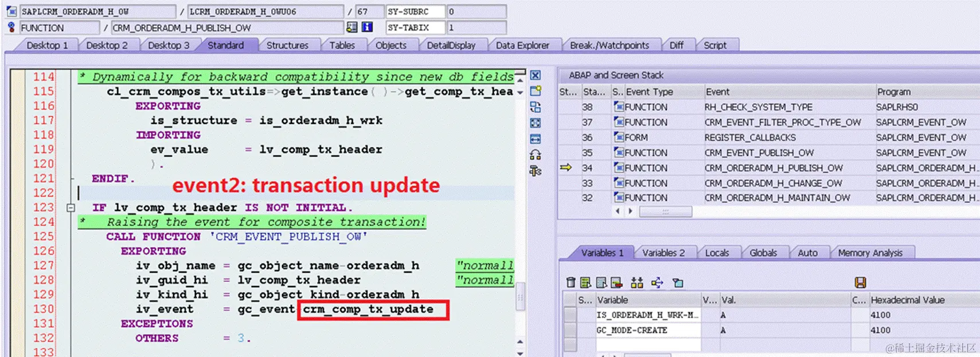980x357 pixels.
Task: Click the FUNCTION icon of stack level 32
Action: click(619, 197)
